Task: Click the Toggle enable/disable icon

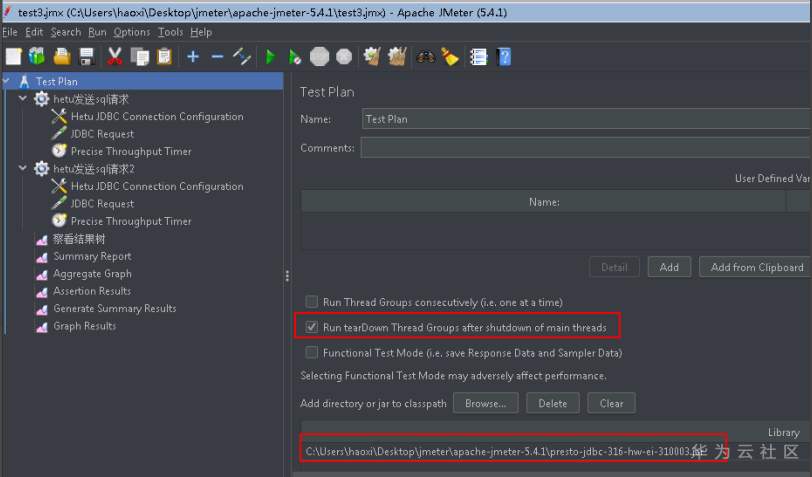Action: tap(242, 56)
